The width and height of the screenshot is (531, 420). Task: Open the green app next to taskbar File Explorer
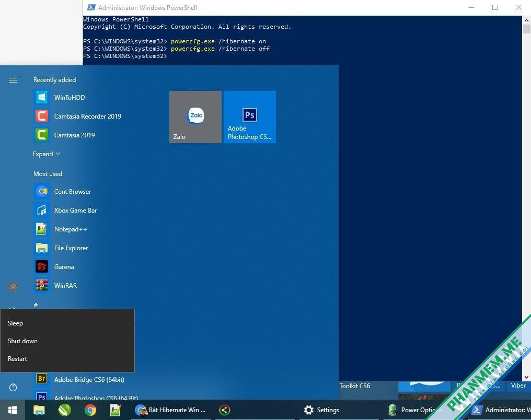[x=65, y=410]
